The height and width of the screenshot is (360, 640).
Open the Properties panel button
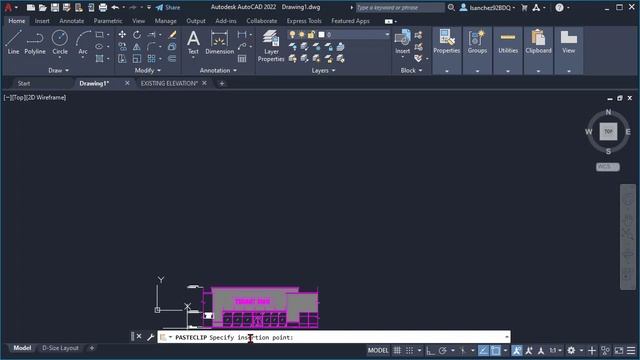pyautogui.click(x=447, y=42)
